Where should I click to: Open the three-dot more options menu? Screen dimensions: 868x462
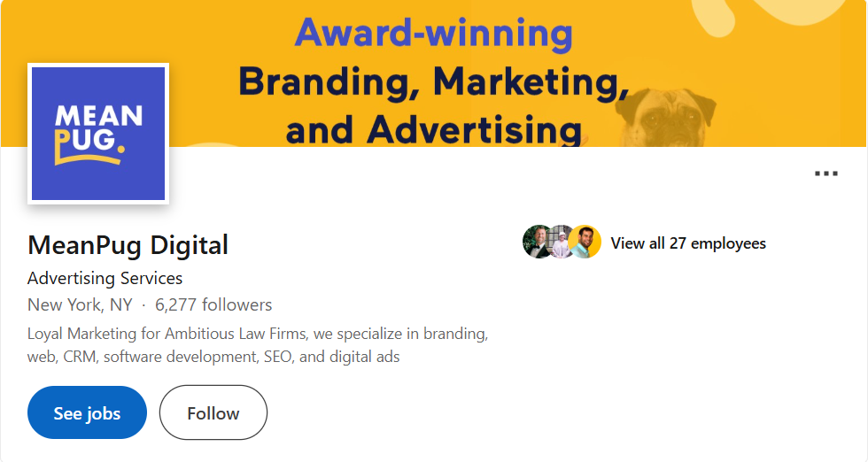[x=825, y=173]
